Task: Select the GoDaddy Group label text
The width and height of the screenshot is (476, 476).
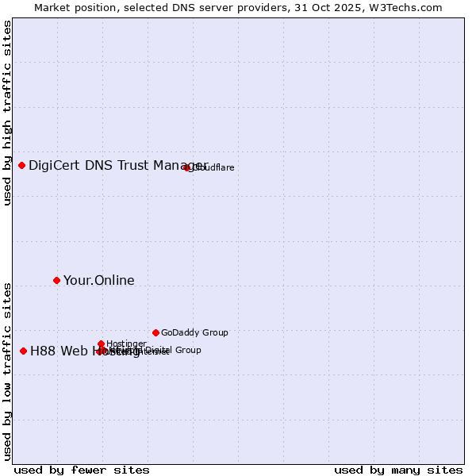Action: click(194, 333)
